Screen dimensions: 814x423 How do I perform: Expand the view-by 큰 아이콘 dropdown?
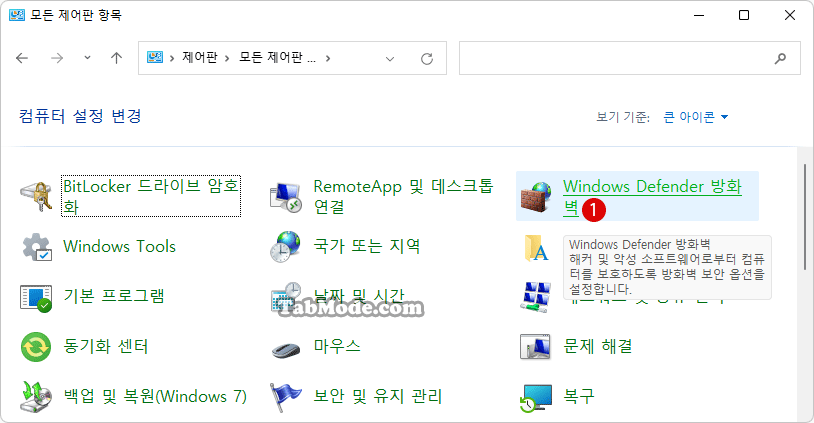tap(696, 117)
